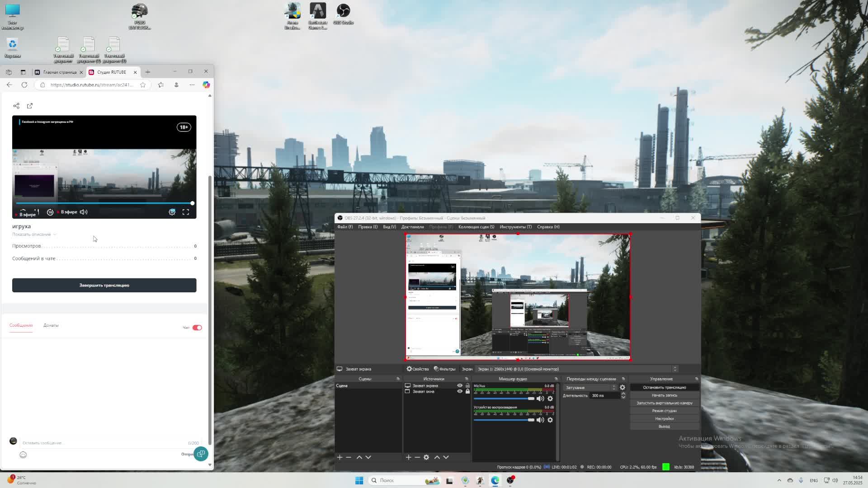
Task: Hide the Захват экрана source with eye icon
Action: pos(460,385)
